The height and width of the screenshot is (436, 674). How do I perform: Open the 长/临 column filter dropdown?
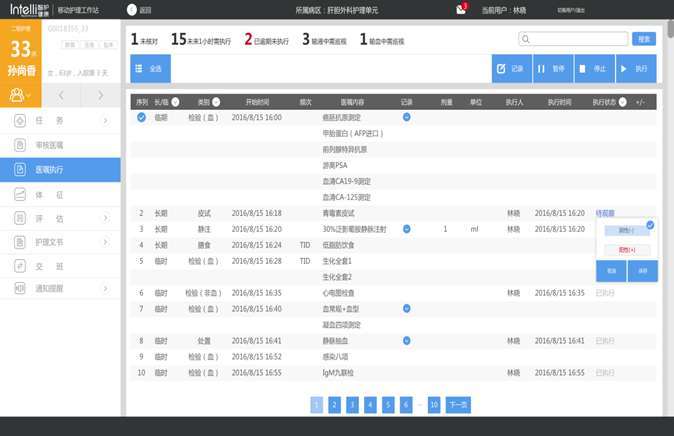point(177,102)
